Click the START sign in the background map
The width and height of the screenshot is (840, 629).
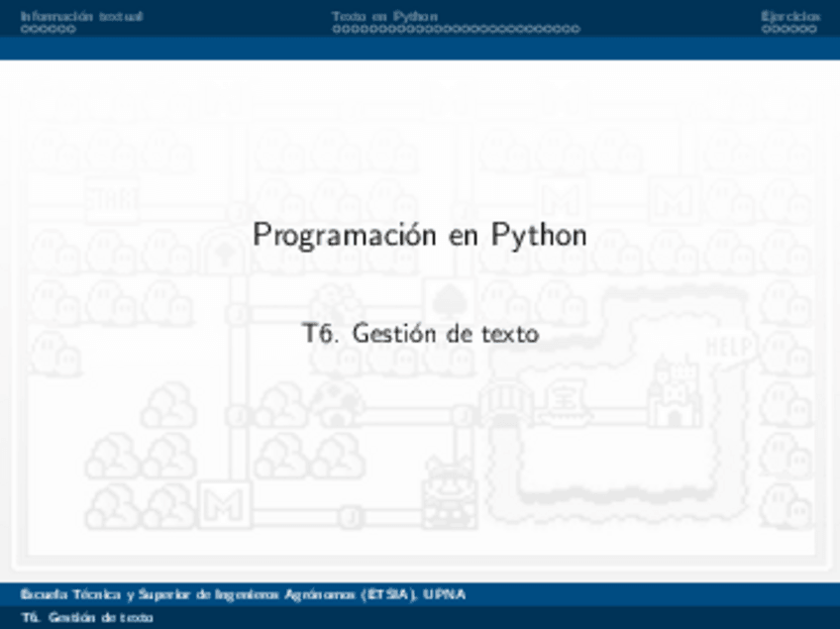pos(112,201)
